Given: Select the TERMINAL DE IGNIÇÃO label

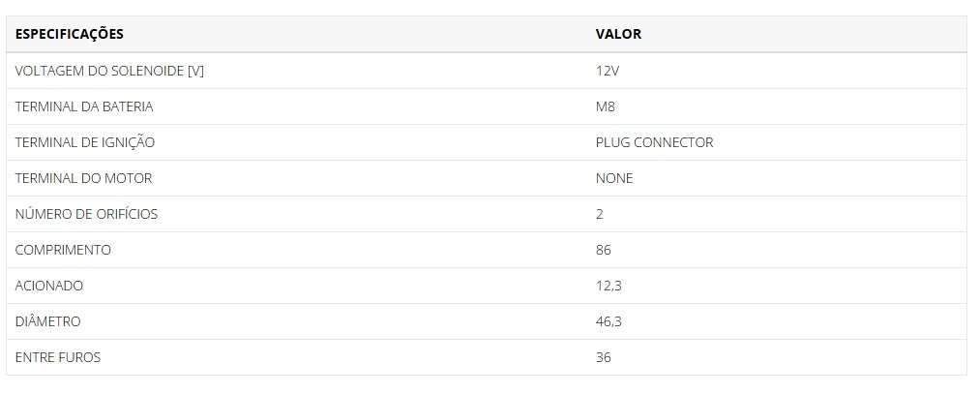Looking at the screenshot, I should click(85, 142).
